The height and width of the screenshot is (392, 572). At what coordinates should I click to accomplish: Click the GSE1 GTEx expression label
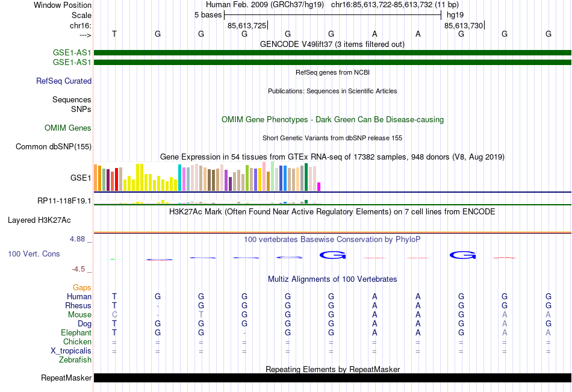(x=81, y=178)
